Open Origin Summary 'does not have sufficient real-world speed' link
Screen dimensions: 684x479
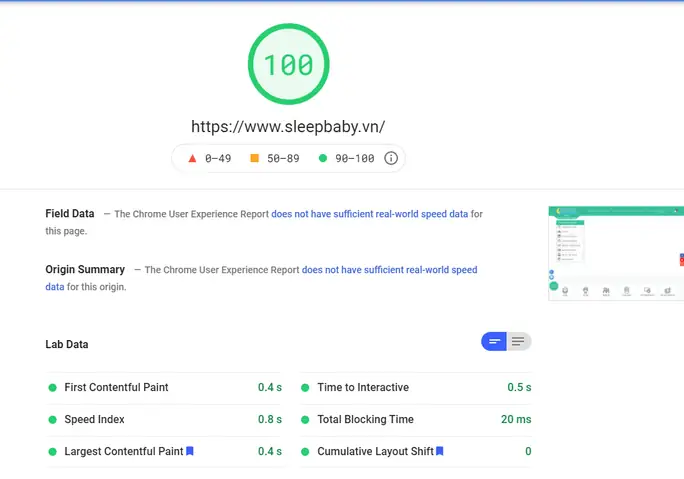pos(390,270)
